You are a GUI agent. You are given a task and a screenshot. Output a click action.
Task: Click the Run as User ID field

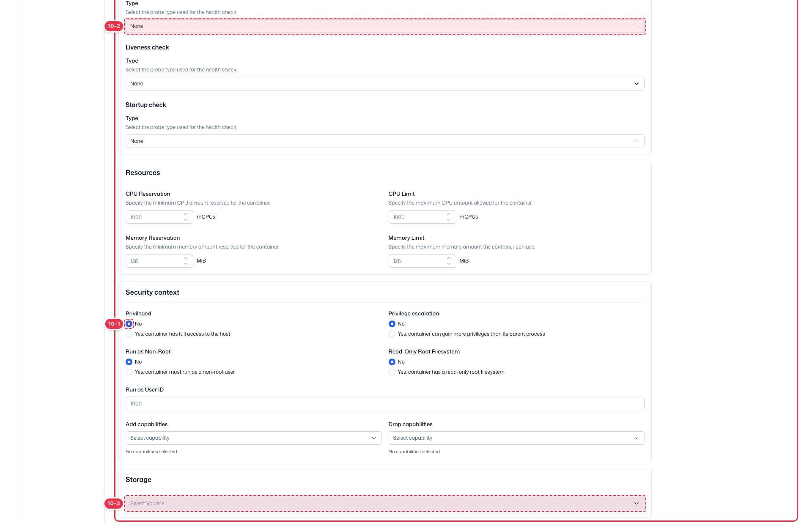point(385,403)
